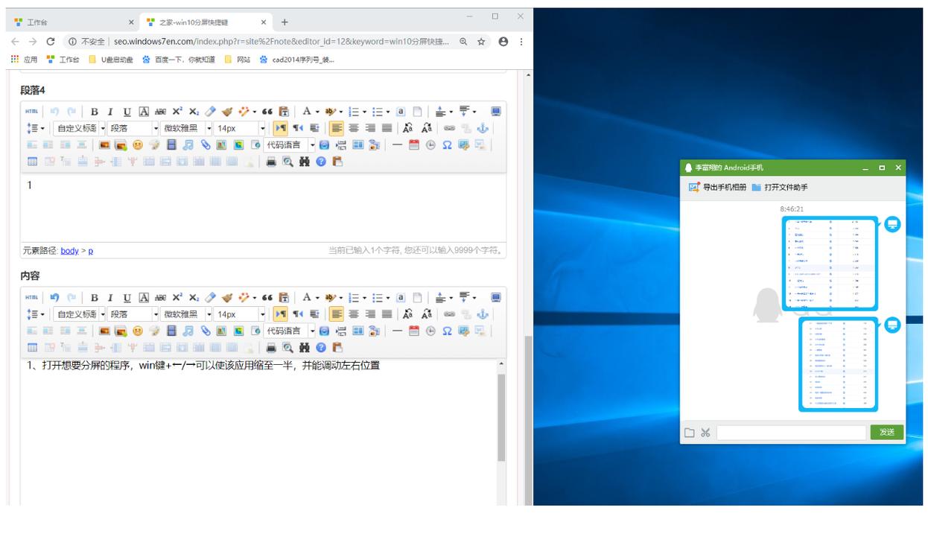Viewport: 928px width, 560px height.
Task: Click the chat message input field
Action: tap(792, 433)
